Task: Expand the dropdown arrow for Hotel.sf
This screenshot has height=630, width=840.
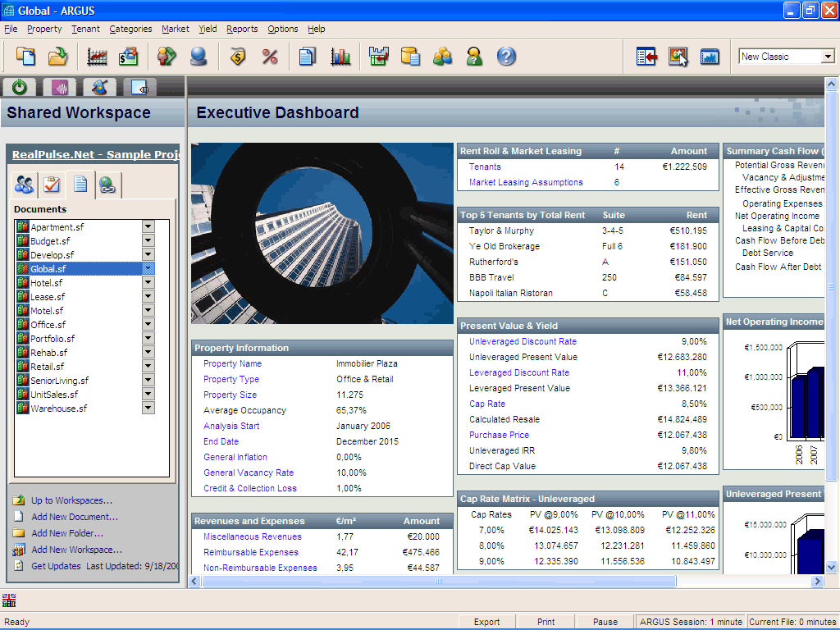Action: 148,282
